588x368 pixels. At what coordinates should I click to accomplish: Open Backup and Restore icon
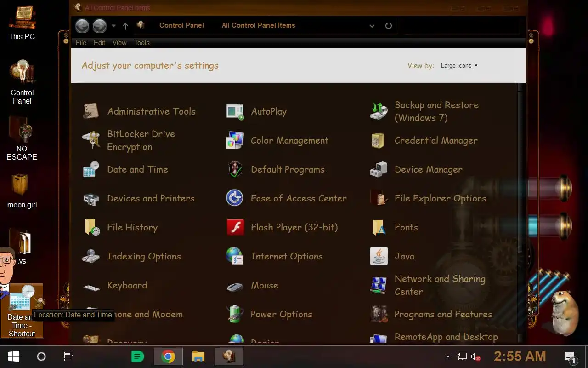coord(379,111)
